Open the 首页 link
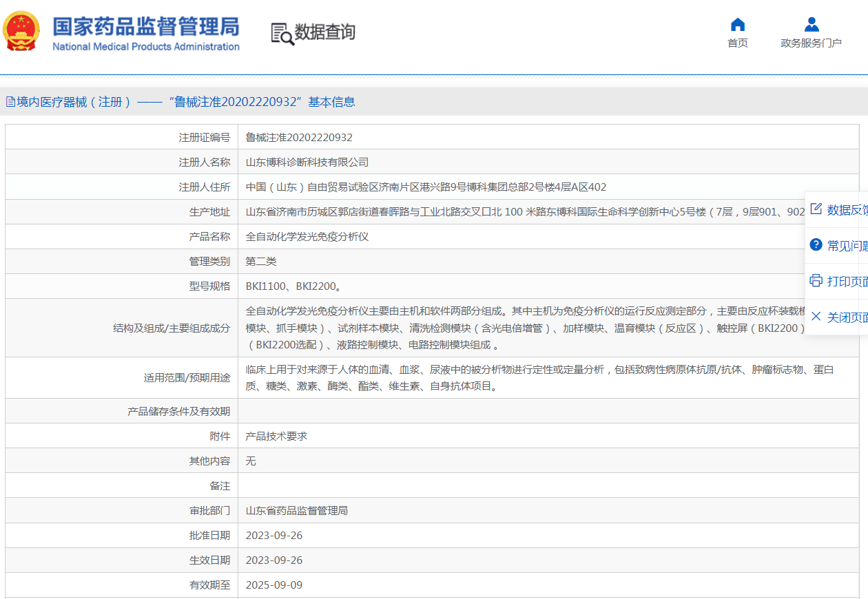This screenshot has width=868, height=599. point(738,43)
